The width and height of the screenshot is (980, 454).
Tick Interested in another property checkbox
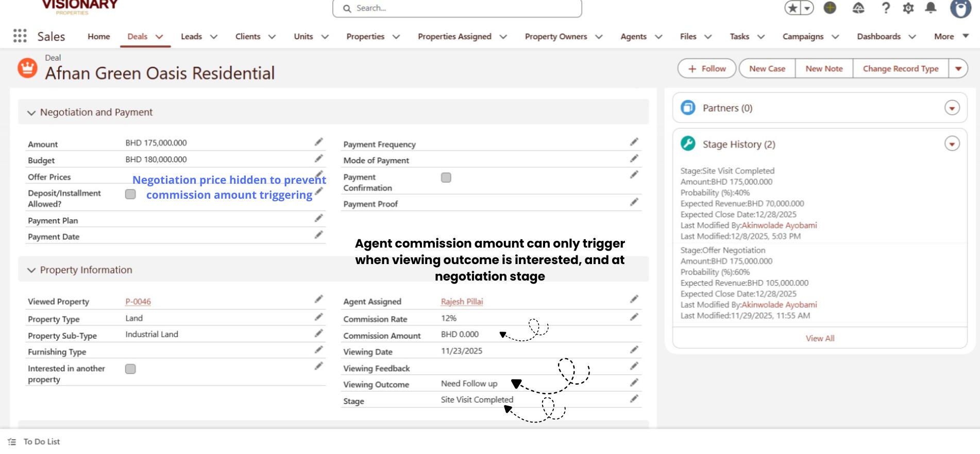(130, 369)
